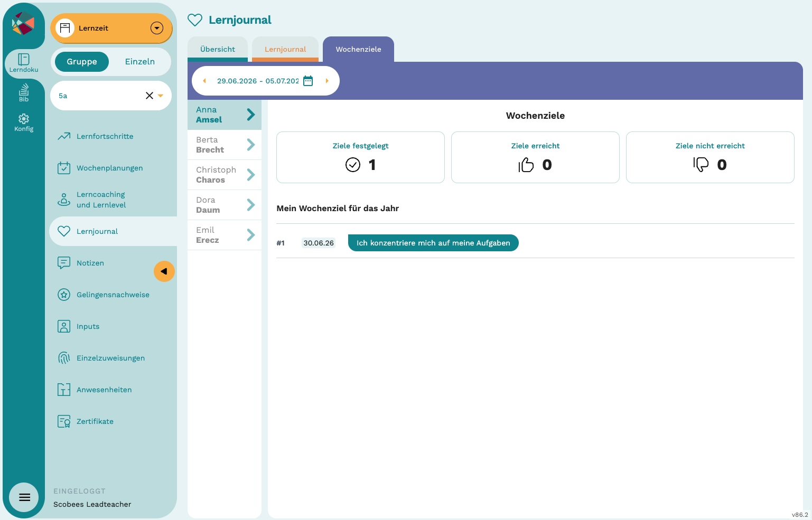Select Gruppe mode toggle
The height and width of the screenshot is (520, 812).
[x=82, y=62]
